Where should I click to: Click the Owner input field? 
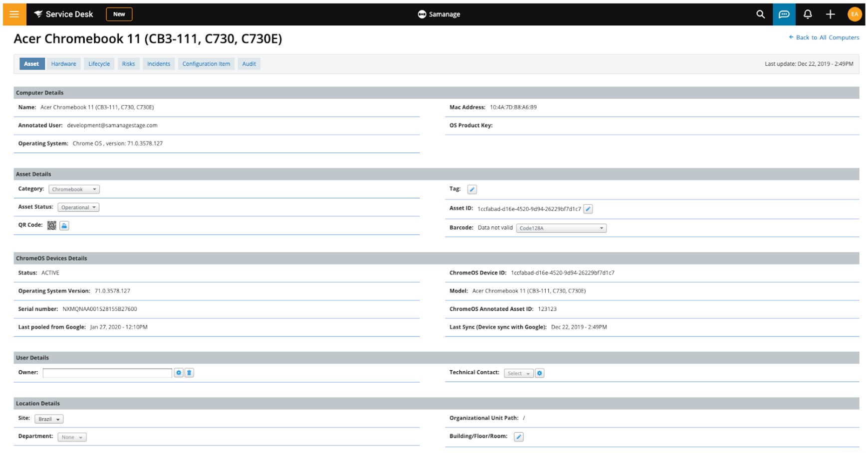[107, 373]
